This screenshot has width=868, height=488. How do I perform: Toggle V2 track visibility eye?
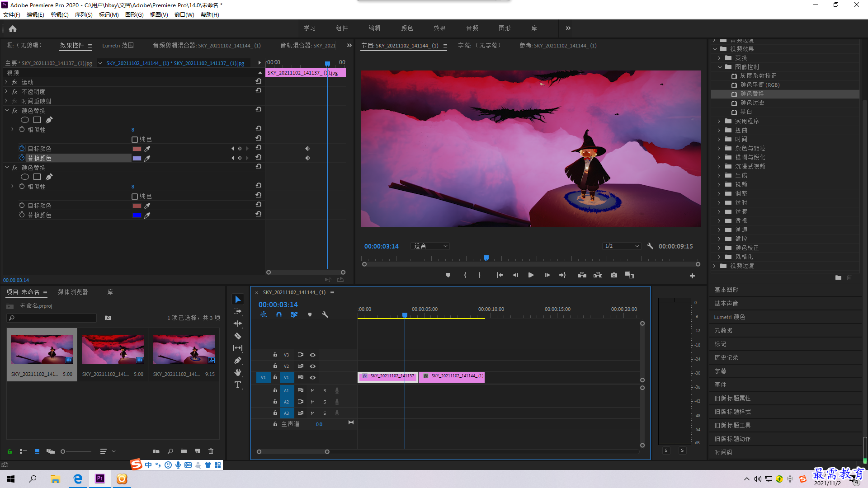(312, 366)
